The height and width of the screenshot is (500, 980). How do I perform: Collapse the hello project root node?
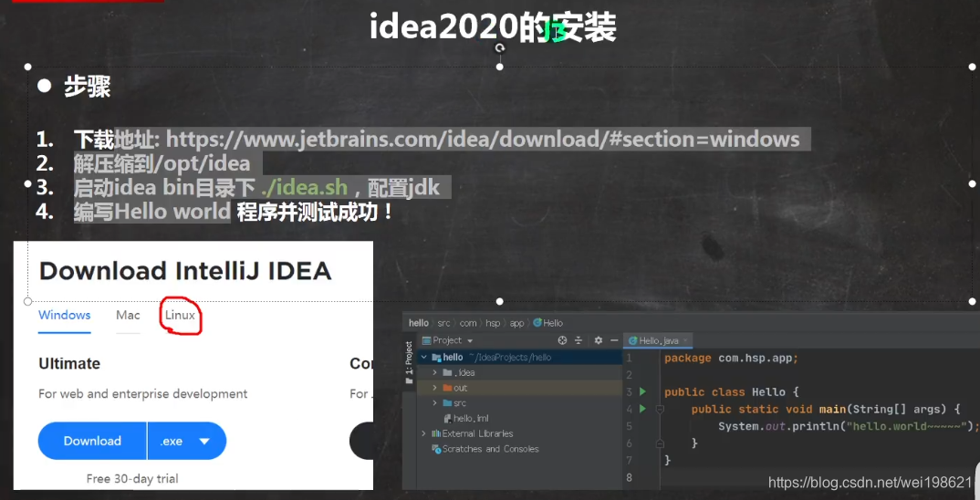(423, 357)
